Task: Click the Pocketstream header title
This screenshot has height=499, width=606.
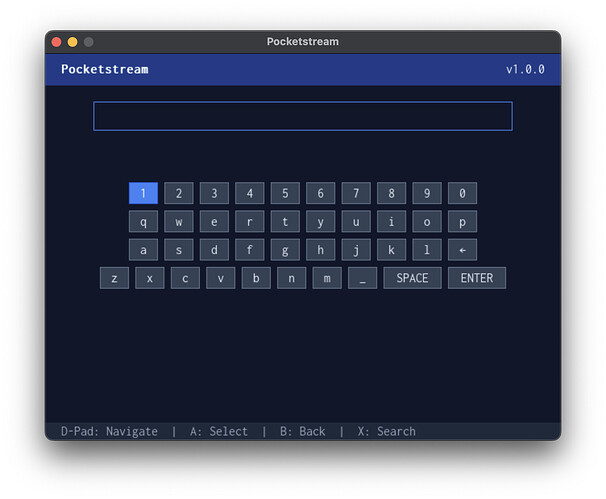Action: [104, 69]
